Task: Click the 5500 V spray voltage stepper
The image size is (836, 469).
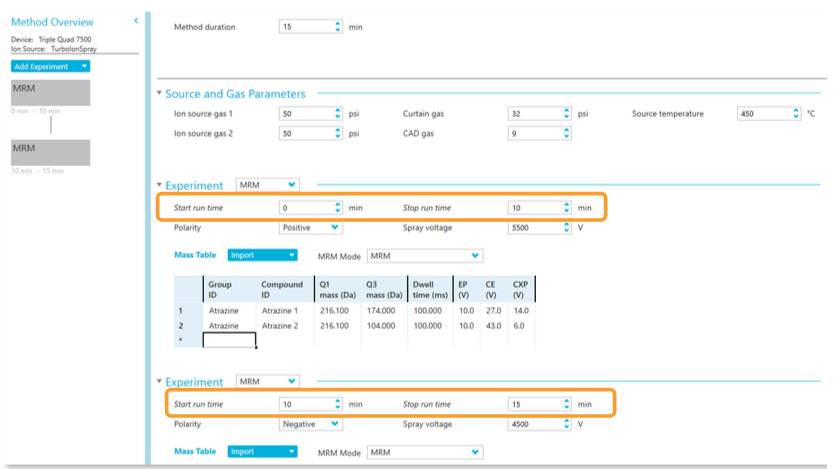Action: [567, 227]
